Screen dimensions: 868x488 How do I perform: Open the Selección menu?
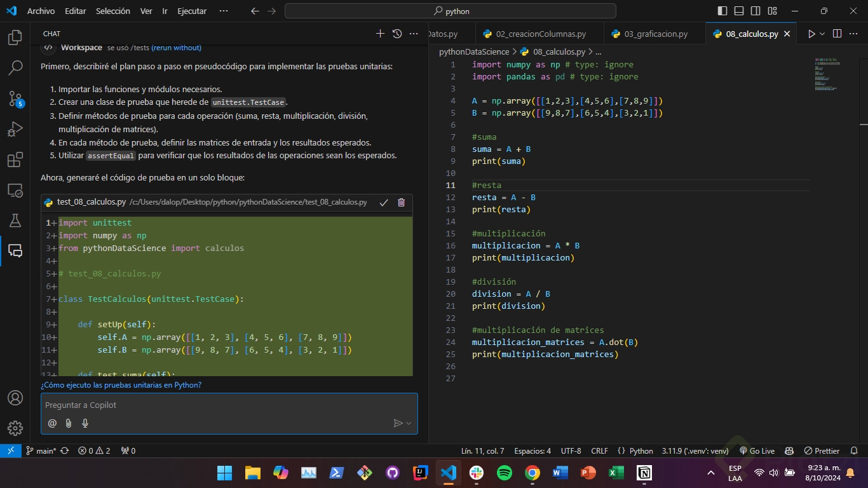(x=113, y=11)
